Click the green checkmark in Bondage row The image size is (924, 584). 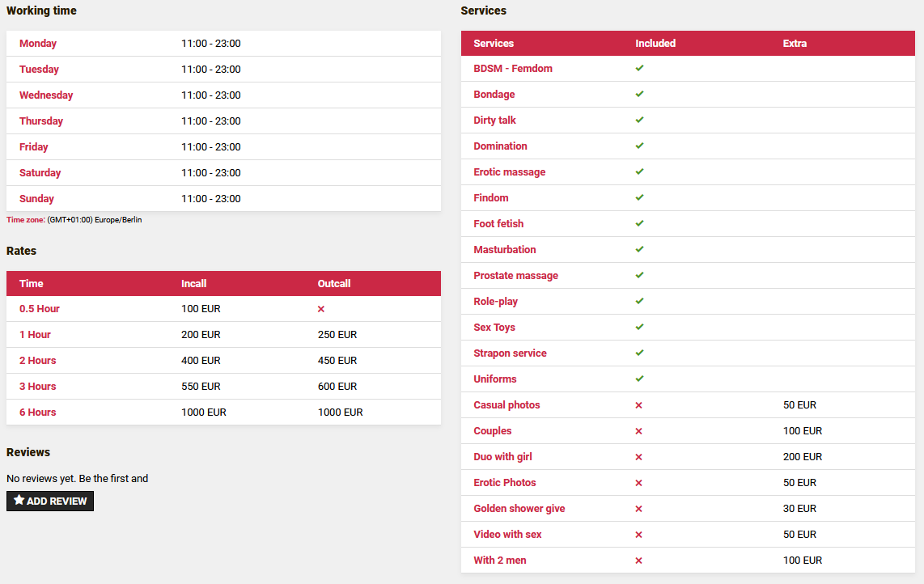coord(639,94)
